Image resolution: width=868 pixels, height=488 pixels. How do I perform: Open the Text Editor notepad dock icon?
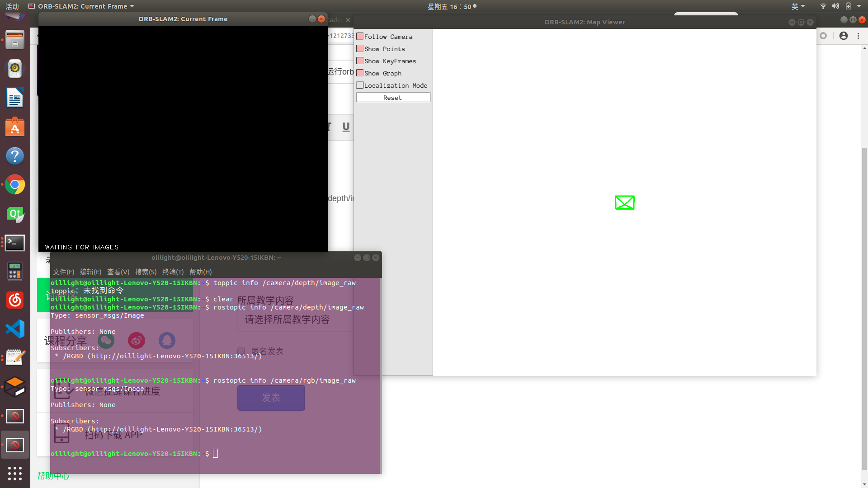click(15, 358)
